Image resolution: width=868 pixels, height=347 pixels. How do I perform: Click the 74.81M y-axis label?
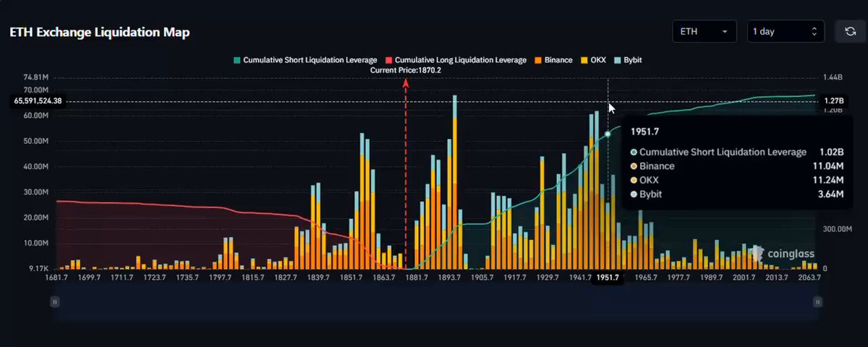pos(35,77)
